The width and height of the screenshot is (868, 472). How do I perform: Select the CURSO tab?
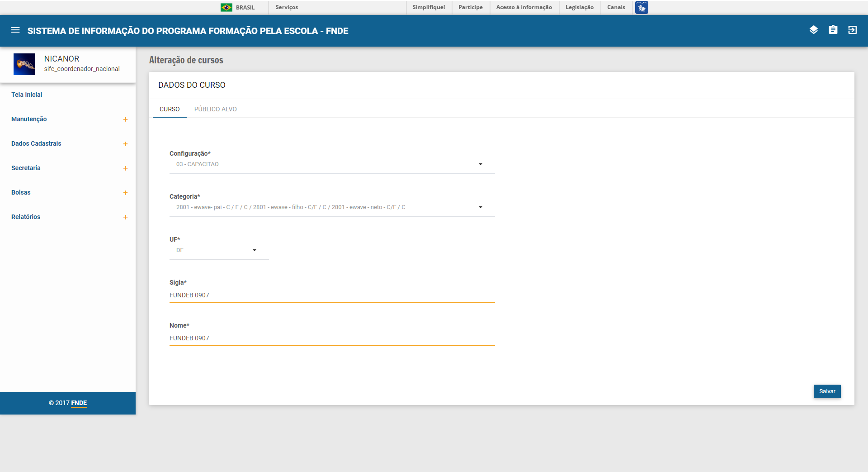(170, 109)
